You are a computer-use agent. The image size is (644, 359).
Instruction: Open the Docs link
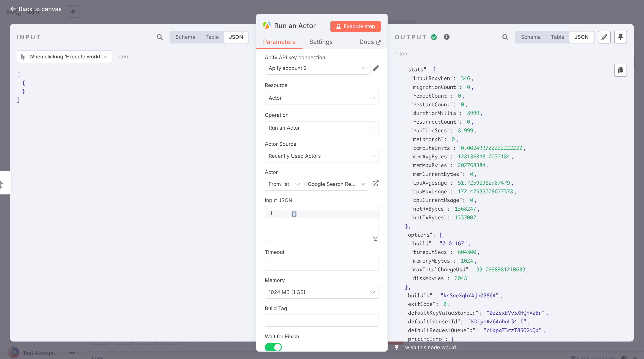tap(370, 42)
